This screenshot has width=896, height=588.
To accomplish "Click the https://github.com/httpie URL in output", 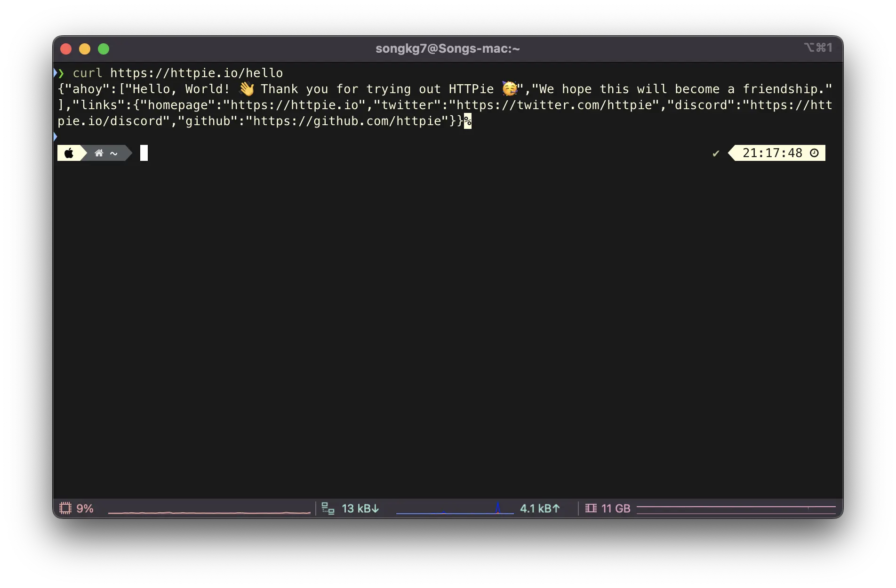I will [x=347, y=121].
